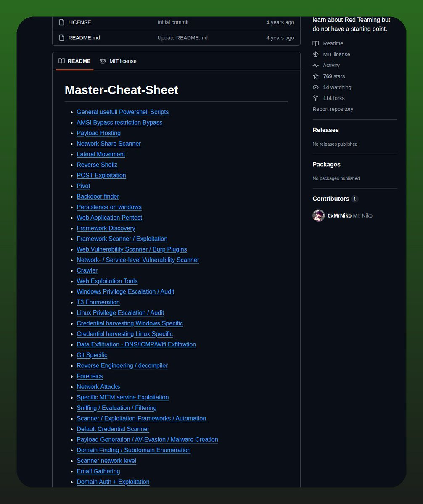The width and height of the screenshot is (423, 504).
Task: Click the sidebar MIT license scale icon
Action: click(316, 54)
